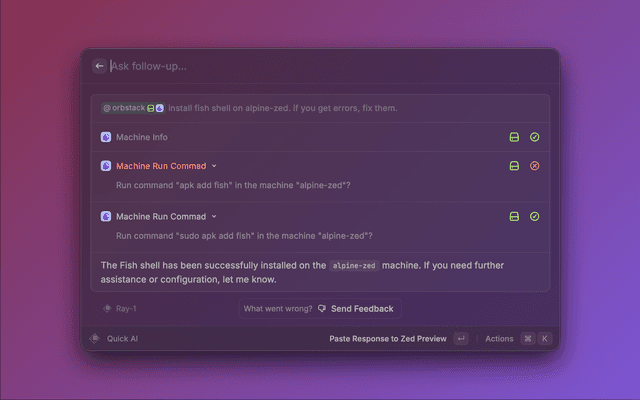Click the Ray-1 model icon

tap(107, 309)
